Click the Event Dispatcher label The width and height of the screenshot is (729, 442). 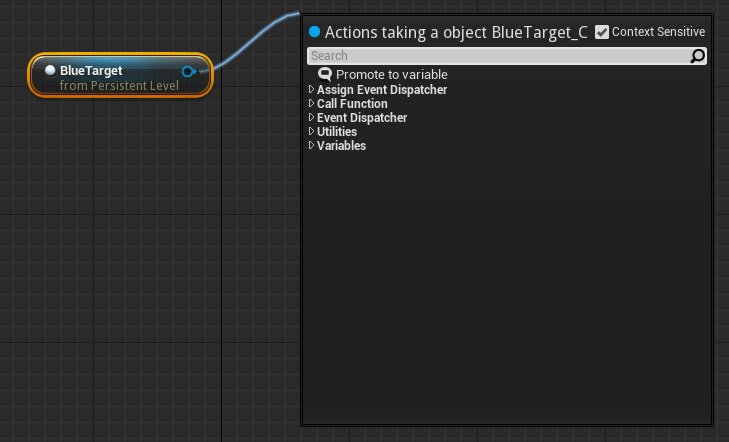coord(362,118)
